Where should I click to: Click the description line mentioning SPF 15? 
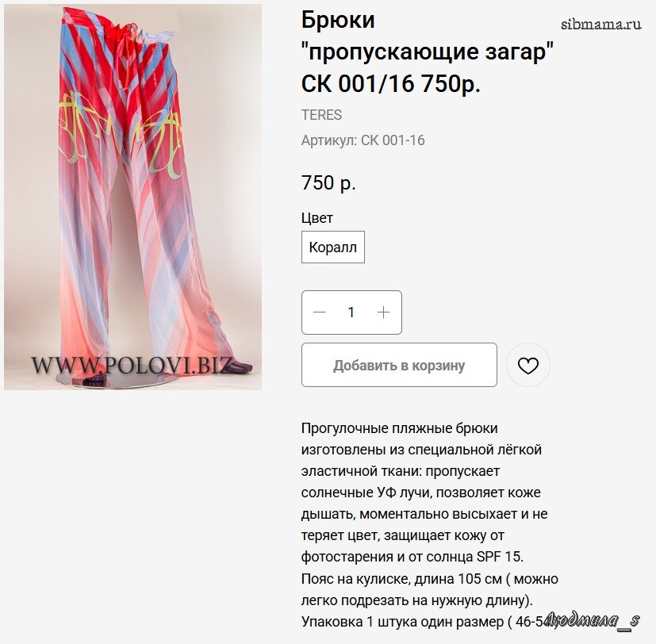pos(412,557)
